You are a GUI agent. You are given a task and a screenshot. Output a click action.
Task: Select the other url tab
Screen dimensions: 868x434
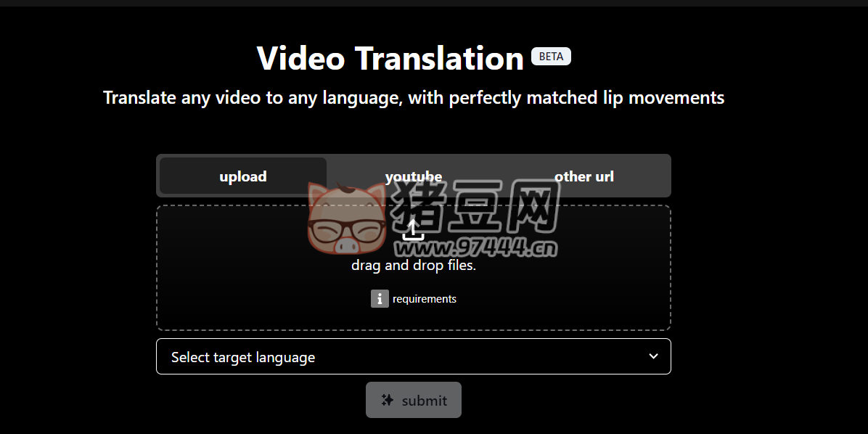[x=584, y=176]
